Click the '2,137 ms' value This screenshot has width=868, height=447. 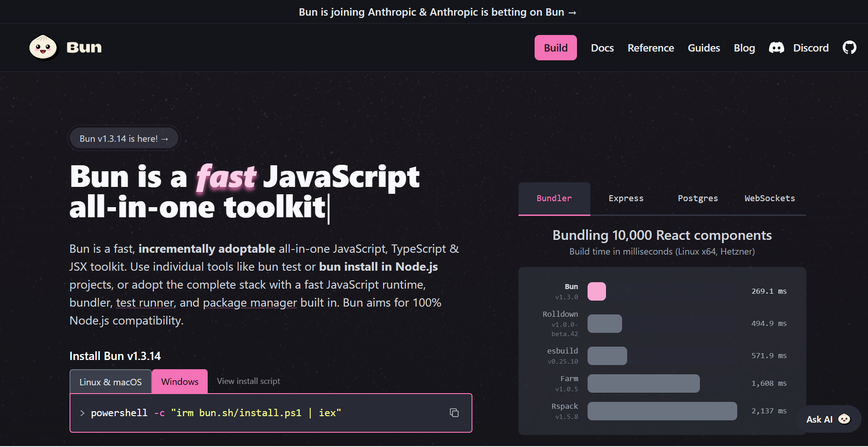[769, 411]
